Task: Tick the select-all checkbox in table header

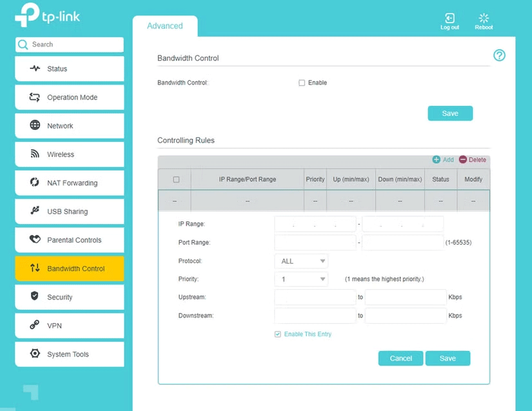Action: tap(176, 179)
